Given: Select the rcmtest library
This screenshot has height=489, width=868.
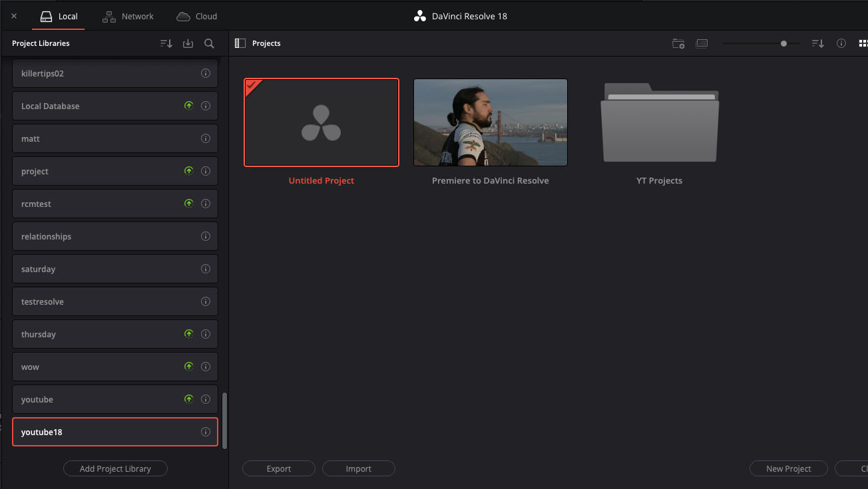Looking at the screenshot, I should pos(115,204).
